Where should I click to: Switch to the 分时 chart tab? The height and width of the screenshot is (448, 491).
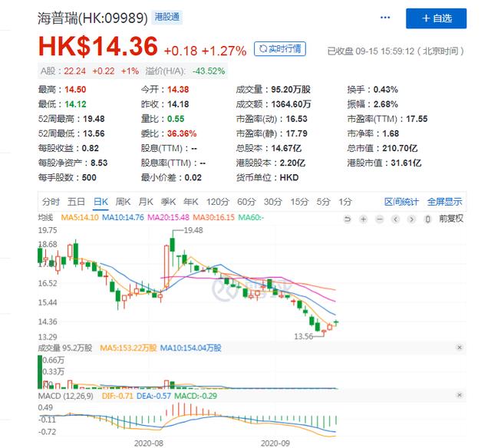pyautogui.click(x=51, y=202)
